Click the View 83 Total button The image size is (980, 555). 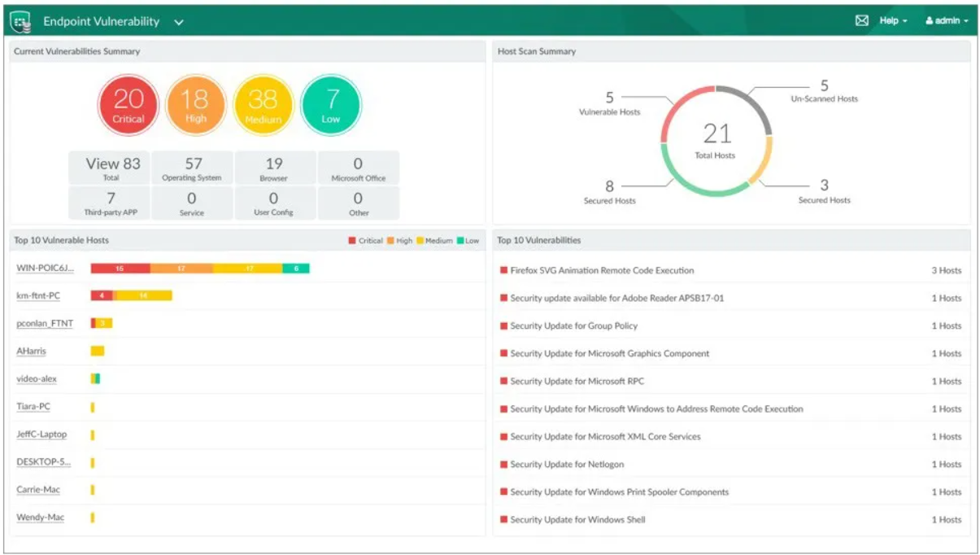point(112,168)
